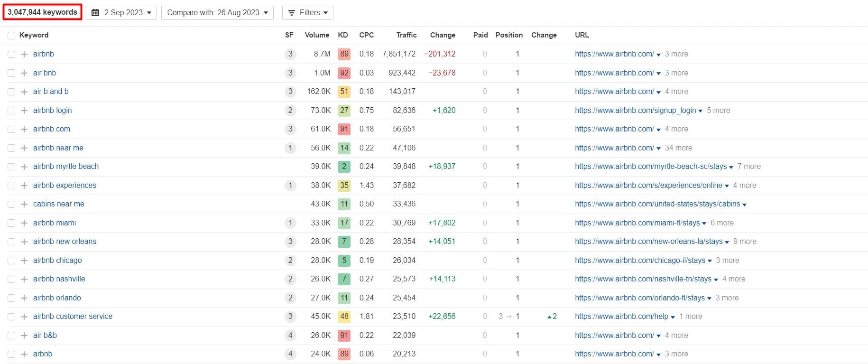Click position change 3 → 1 for customer service

click(x=509, y=317)
